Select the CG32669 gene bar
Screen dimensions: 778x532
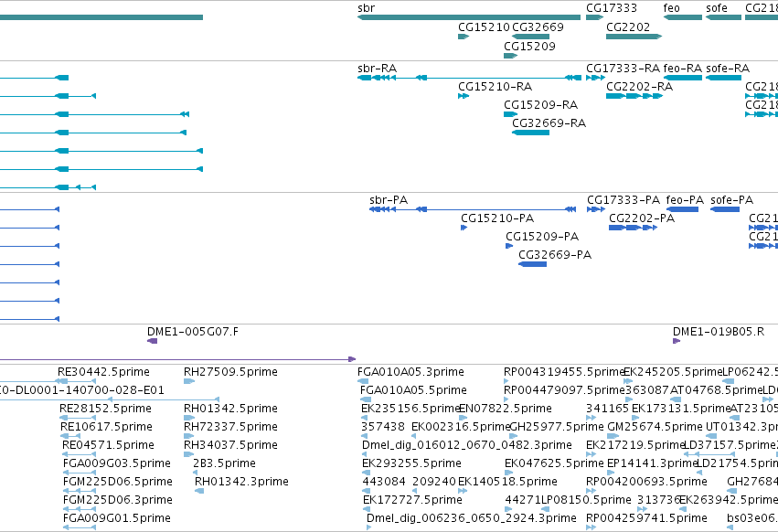(530, 37)
